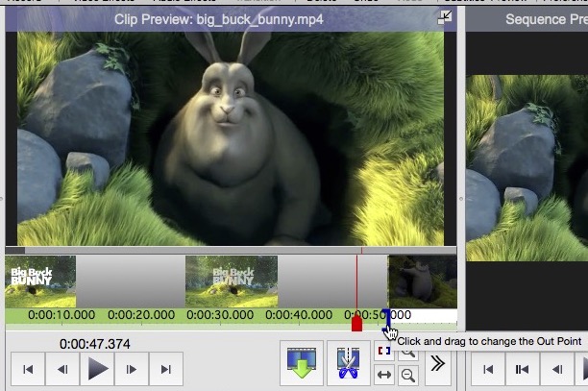Jump to end of the clip preview
The height and width of the screenshot is (391, 588).
pos(166,368)
